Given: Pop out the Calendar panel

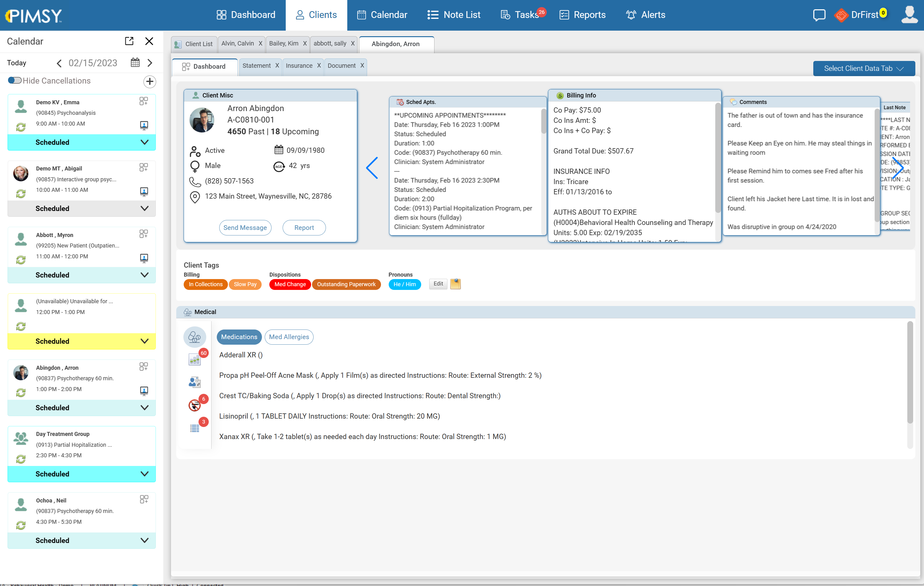Looking at the screenshot, I should [x=129, y=41].
